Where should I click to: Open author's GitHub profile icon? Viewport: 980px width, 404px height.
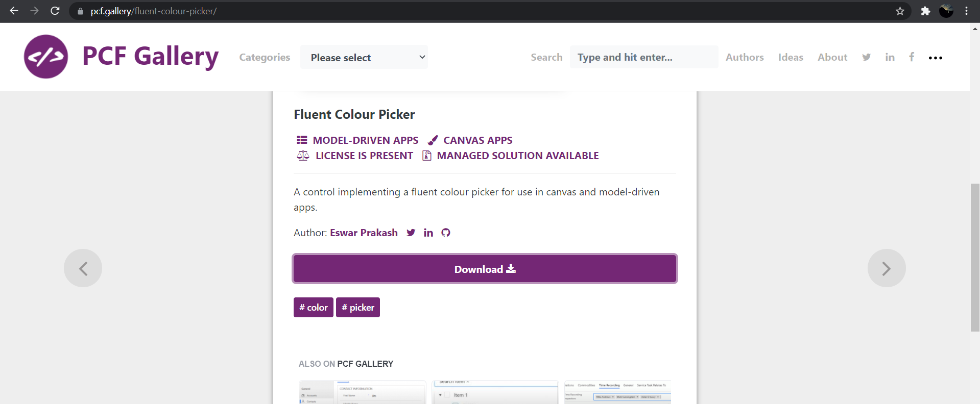point(446,233)
